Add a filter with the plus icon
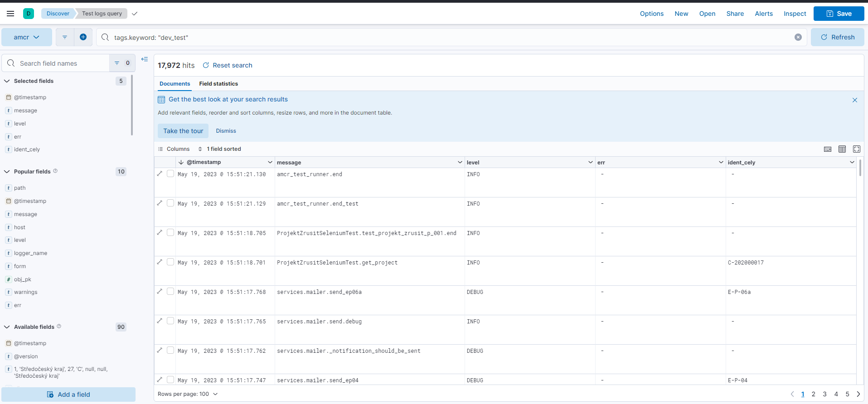Viewport: 868px width, 404px height. pos(83,37)
